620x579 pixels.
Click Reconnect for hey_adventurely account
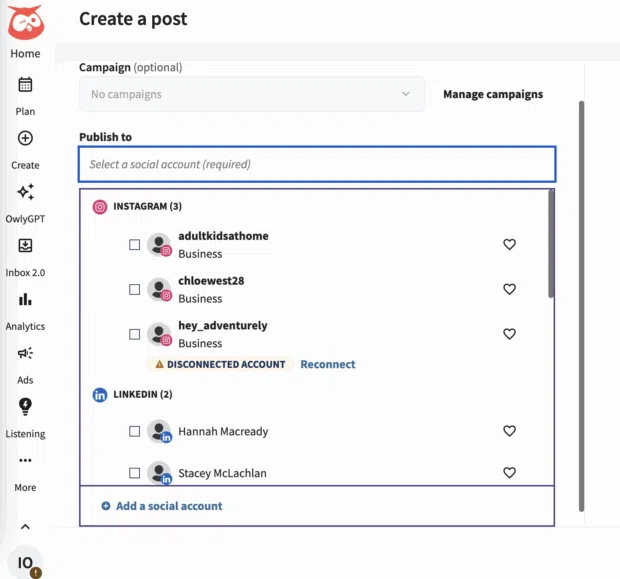(327, 364)
